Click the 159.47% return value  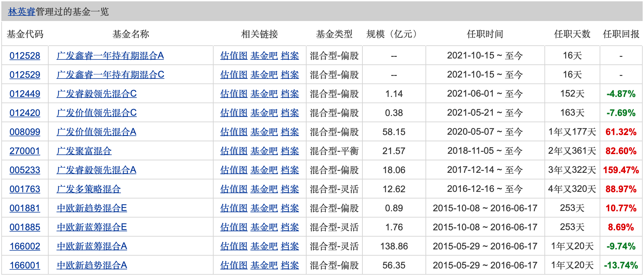621,170
